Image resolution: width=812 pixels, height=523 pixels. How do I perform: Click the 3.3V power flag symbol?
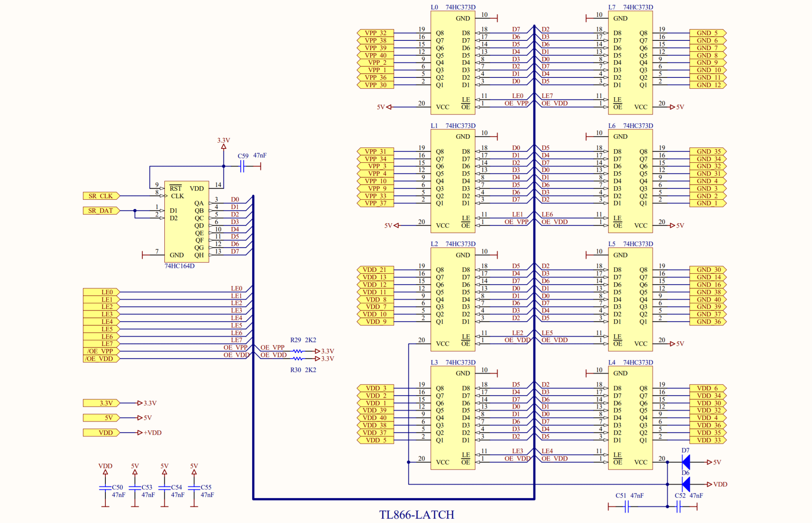pos(223,145)
